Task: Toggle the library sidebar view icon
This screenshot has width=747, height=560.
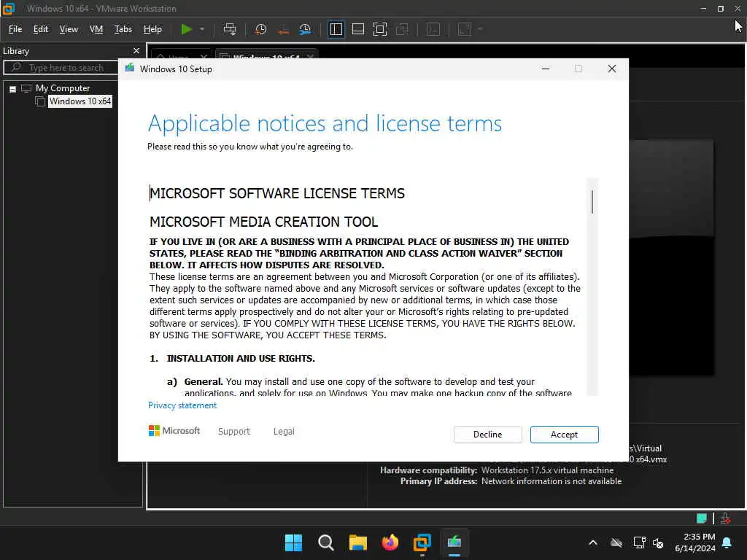Action: pyautogui.click(x=336, y=29)
